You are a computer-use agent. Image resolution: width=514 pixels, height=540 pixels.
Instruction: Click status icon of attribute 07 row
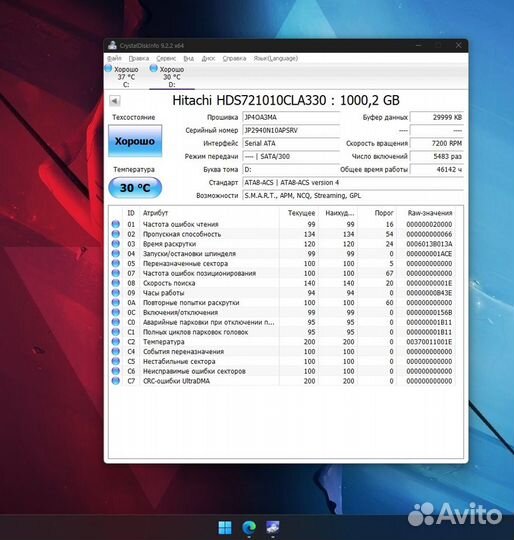click(x=116, y=273)
